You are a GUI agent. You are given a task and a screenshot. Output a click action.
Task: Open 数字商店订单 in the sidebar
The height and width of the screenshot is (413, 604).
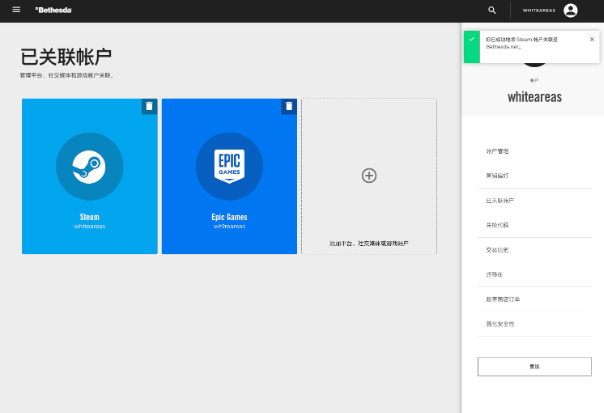pos(534,299)
